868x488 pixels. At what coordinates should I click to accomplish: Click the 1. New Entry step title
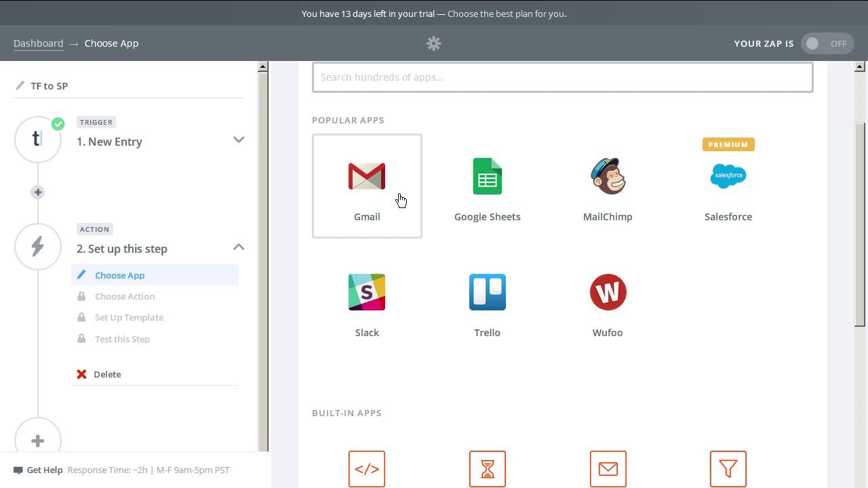click(x=109, y=142)
